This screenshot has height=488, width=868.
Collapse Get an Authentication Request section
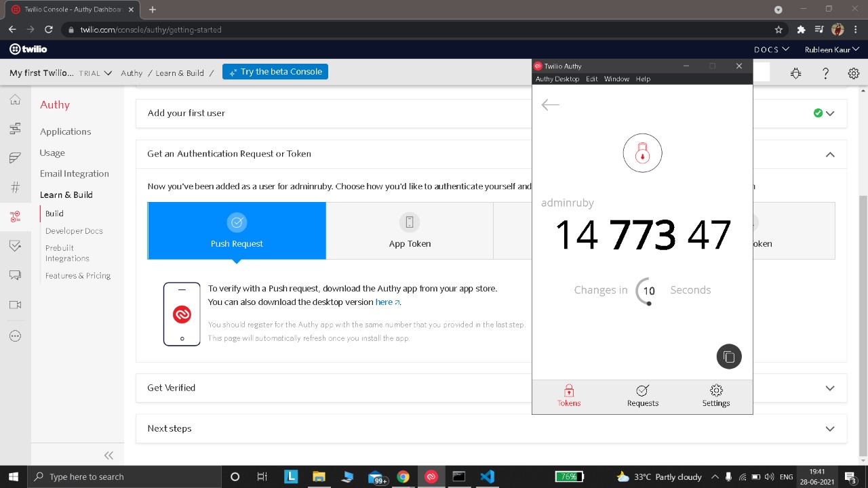pos(491,154)
